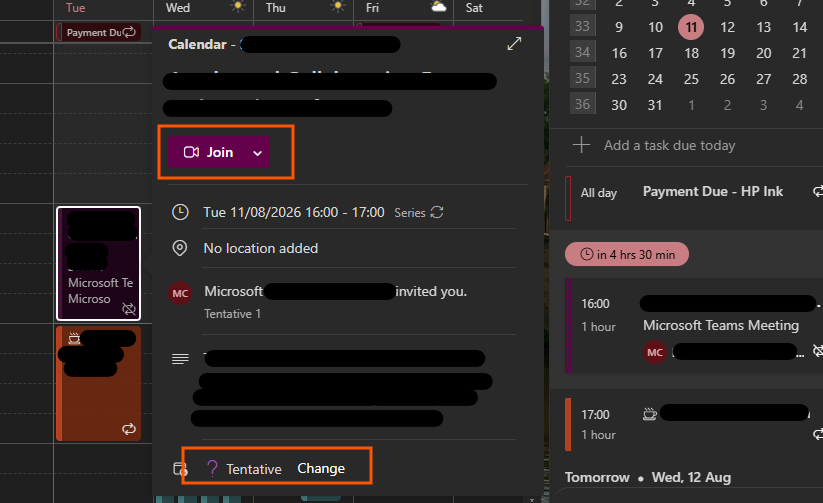Click the recurrence icon on the orange event
This screenshot has width=823, height=503.
tap(129, 429)
